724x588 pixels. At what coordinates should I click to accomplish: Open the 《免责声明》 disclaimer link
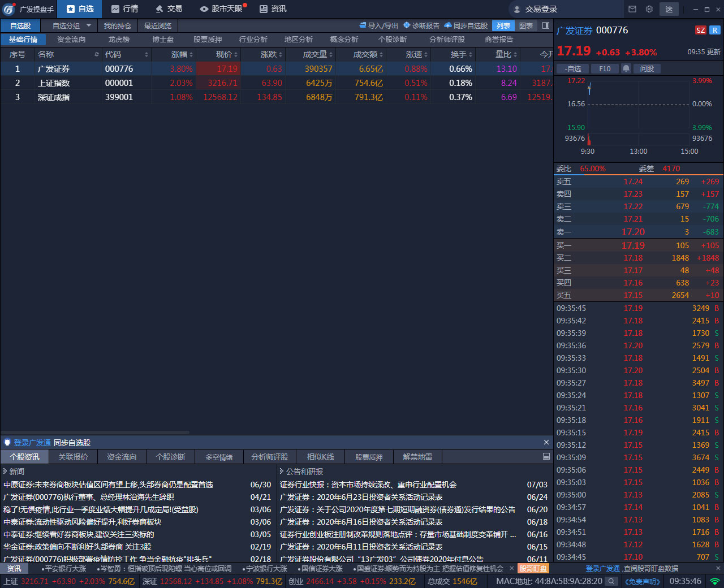tap(643, 581)
